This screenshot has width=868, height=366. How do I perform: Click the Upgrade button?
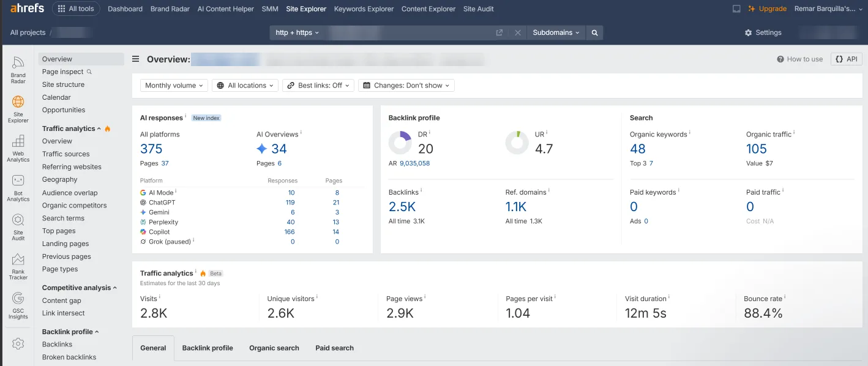[x=768, y=9]
